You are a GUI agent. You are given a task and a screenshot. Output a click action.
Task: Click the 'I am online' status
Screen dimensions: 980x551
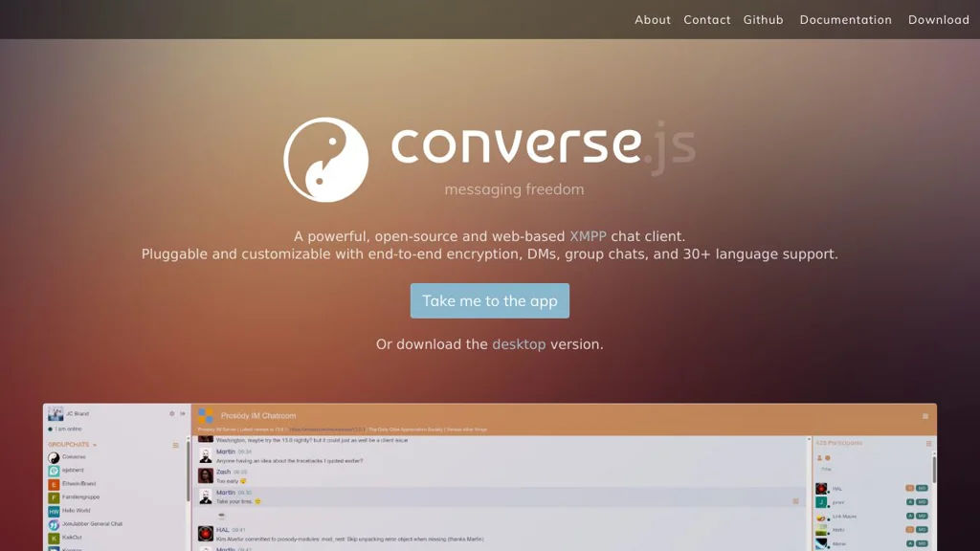point(68,430)
